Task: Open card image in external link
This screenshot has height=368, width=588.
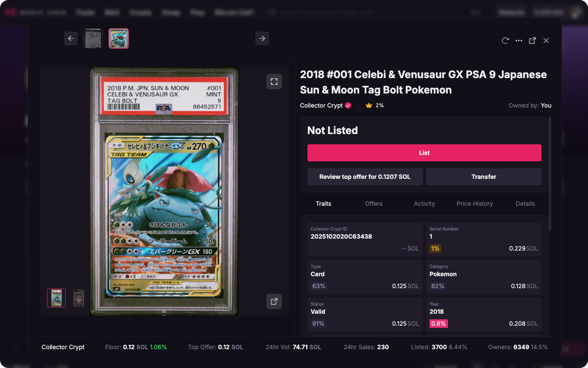Action: coord(274,301)
